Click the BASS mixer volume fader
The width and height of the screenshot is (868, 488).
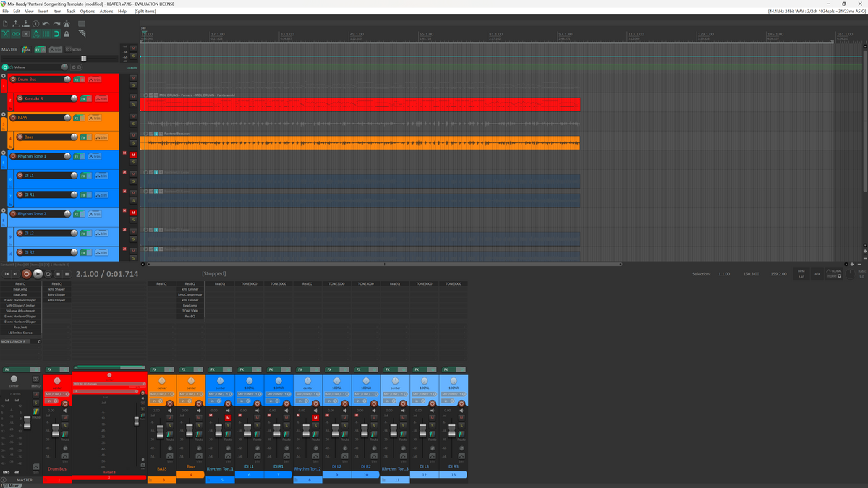point(160,432)
